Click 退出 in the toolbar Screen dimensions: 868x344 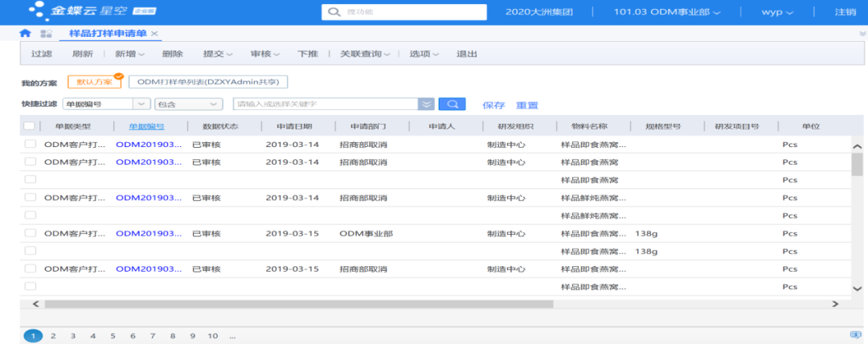point(467,55)
